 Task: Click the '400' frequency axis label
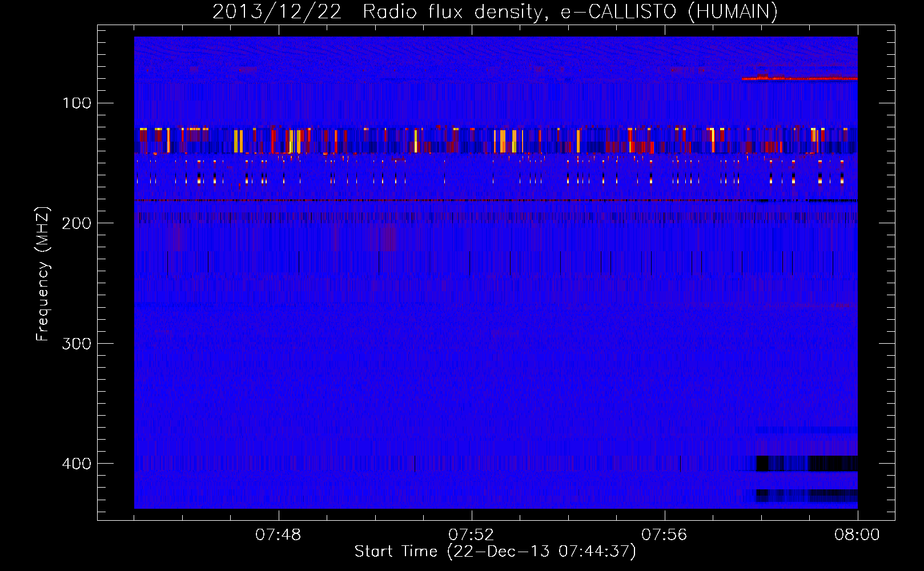(x=77, y=464)
